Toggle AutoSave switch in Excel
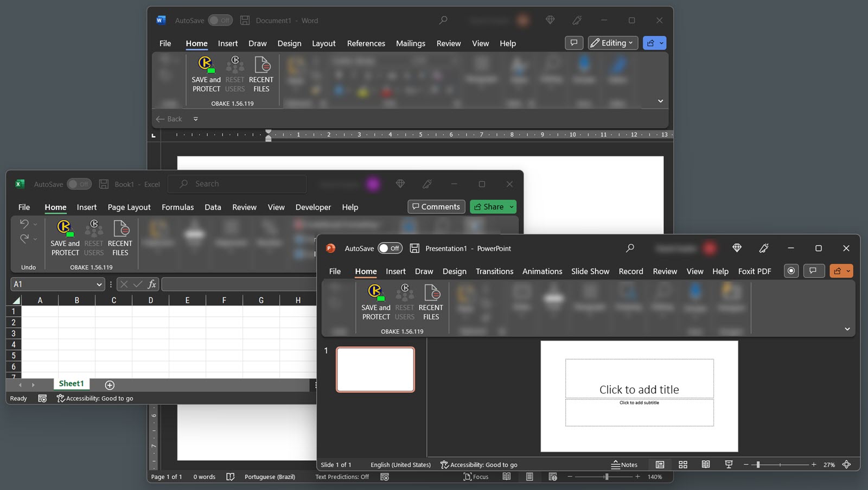This screenshot has width=868, height=490. 79,184
